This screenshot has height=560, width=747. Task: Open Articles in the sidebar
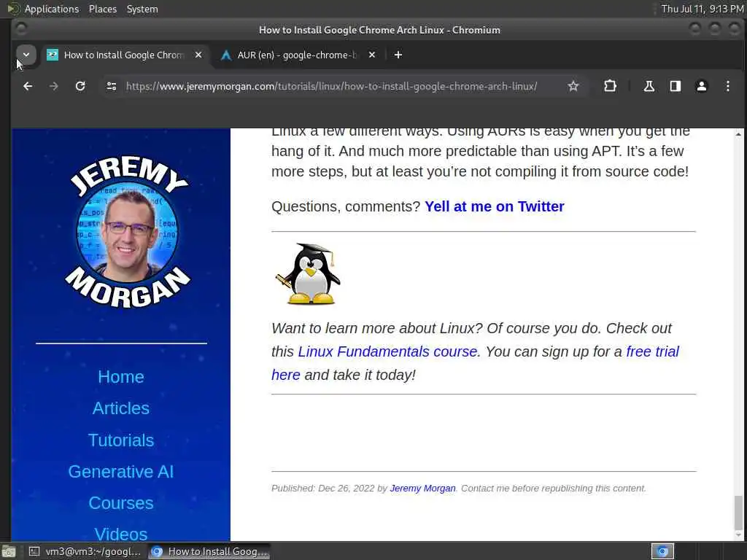(x=121, y=408)
